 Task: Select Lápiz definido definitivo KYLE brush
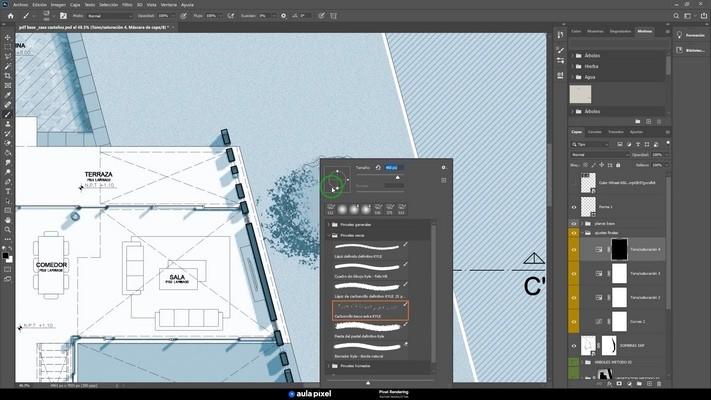[x=370, y=251]
